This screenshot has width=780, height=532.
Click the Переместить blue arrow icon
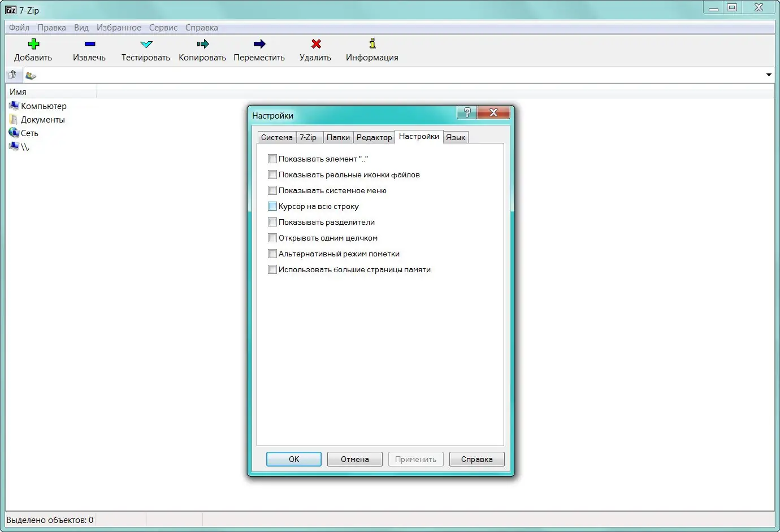click(x=259, y=44)
